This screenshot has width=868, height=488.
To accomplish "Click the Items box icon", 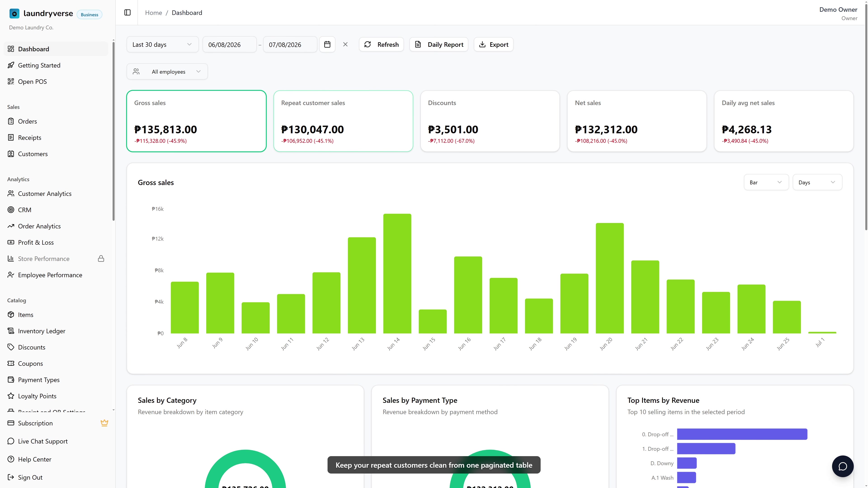I will click(11, 314).
